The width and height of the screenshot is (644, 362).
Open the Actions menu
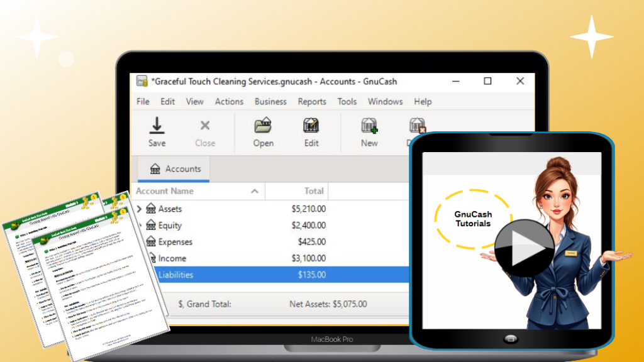point(229,101)
